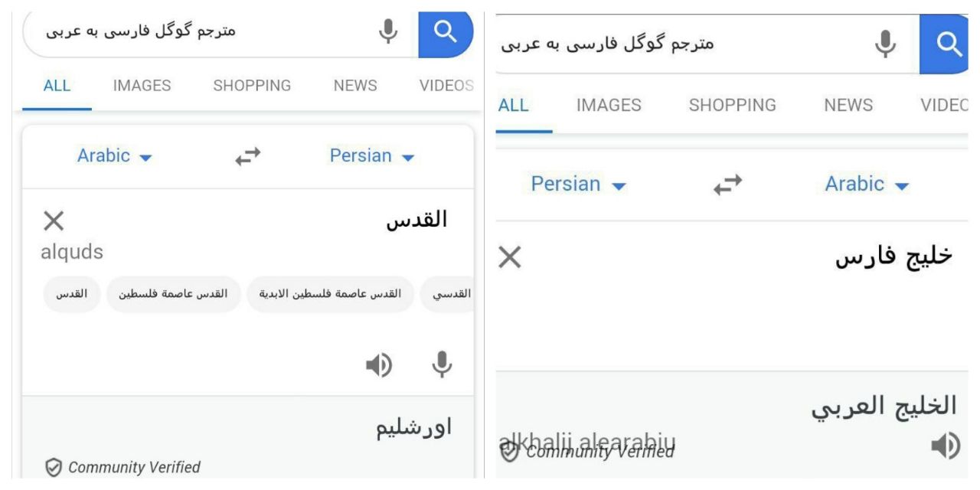Clear the القدس input text

pyautogui.click(x=54, y=221)
